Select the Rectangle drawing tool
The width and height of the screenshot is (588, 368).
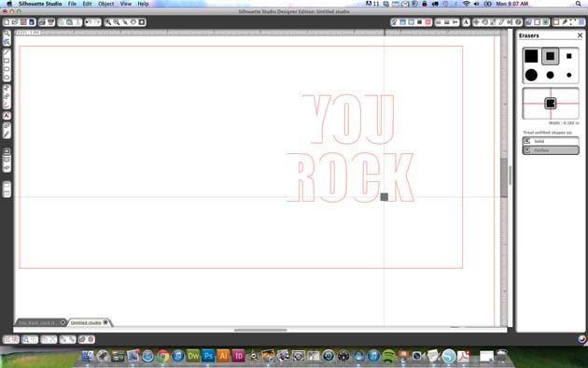pyautogui.click(x=7, y=61)
